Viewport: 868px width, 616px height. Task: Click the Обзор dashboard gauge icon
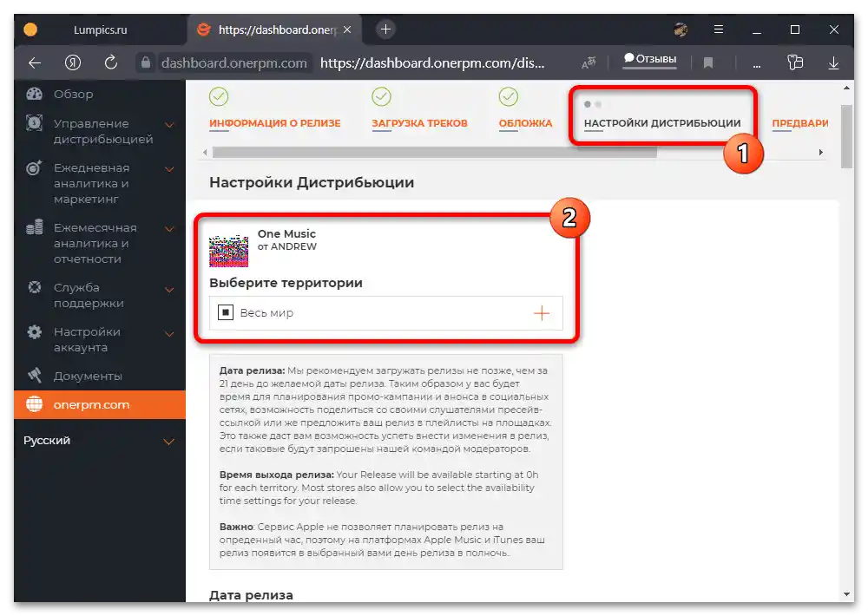click(35, 94)
